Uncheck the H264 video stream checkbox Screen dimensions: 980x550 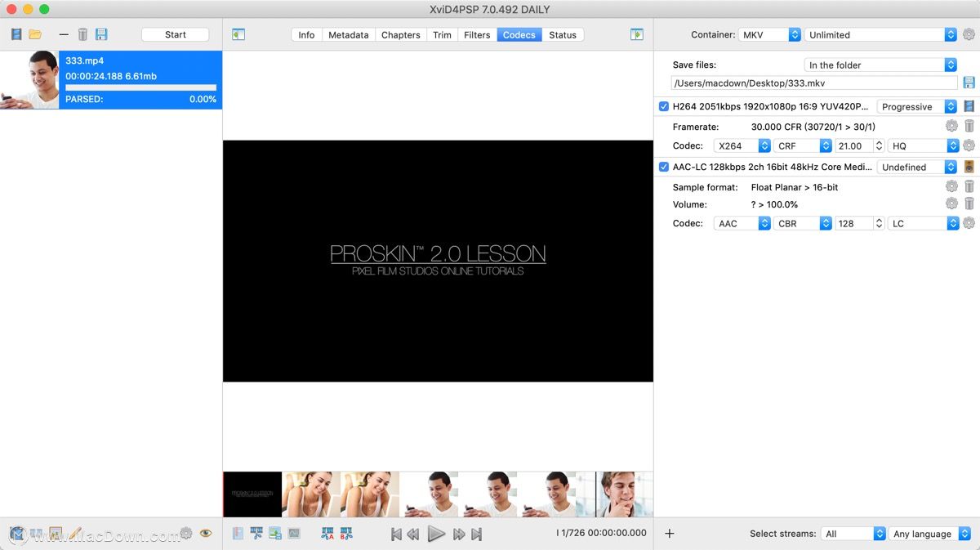[664, 106]
